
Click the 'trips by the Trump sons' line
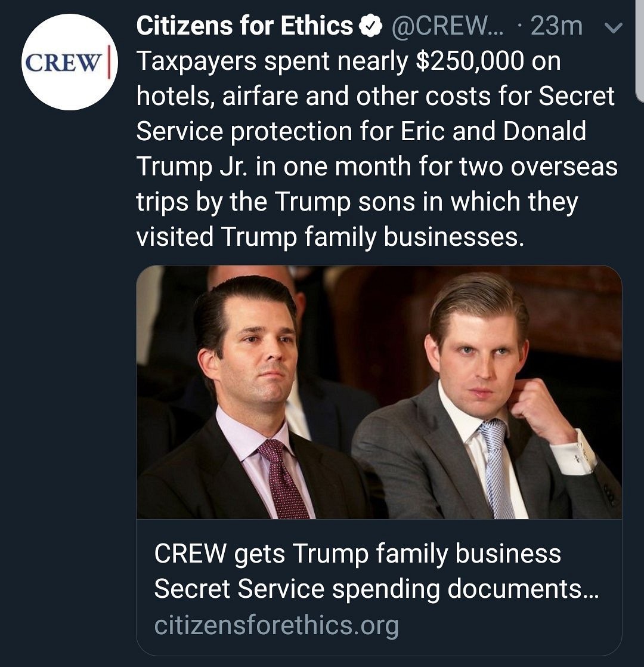click(x=357, y=202)
